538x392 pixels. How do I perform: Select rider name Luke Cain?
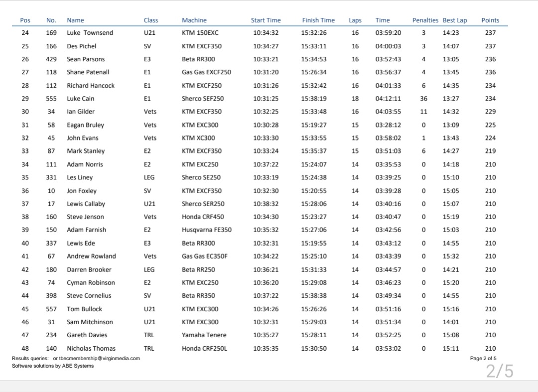pos(80,99)
